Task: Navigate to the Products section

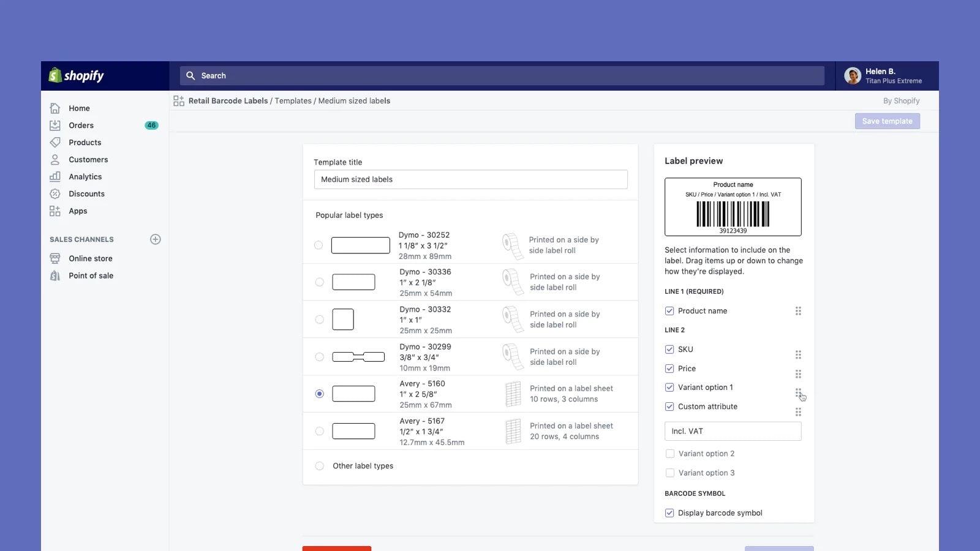Action: pyautogui.click(x=85, y=142)
